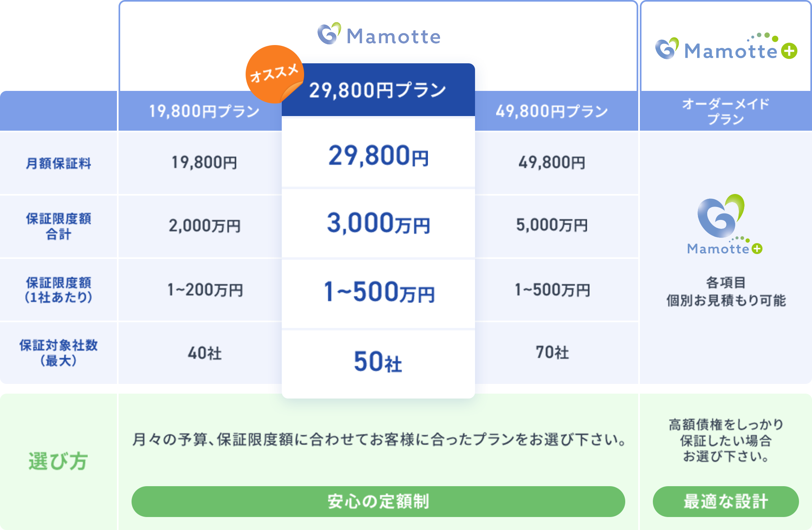Viewport: 812px width, 530px height.
Task: Select the highlighted 29,800円プラン header
Action: click(378, 90)
